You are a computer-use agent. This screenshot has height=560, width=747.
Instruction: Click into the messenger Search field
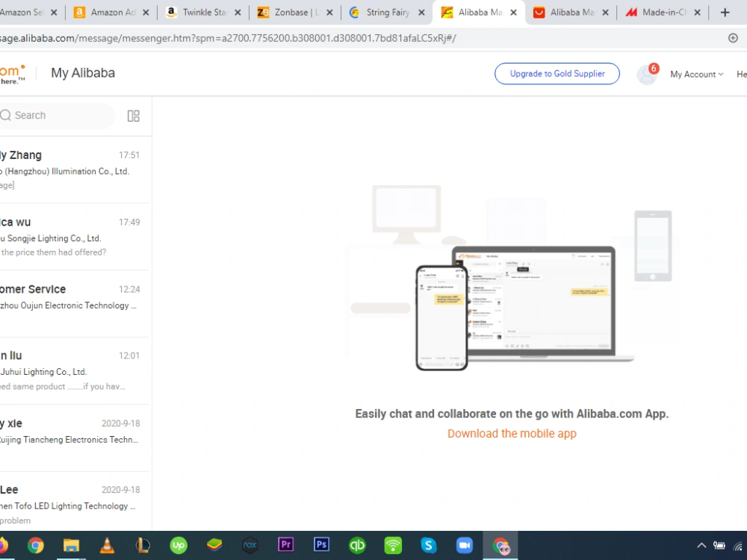coord(58,115)
